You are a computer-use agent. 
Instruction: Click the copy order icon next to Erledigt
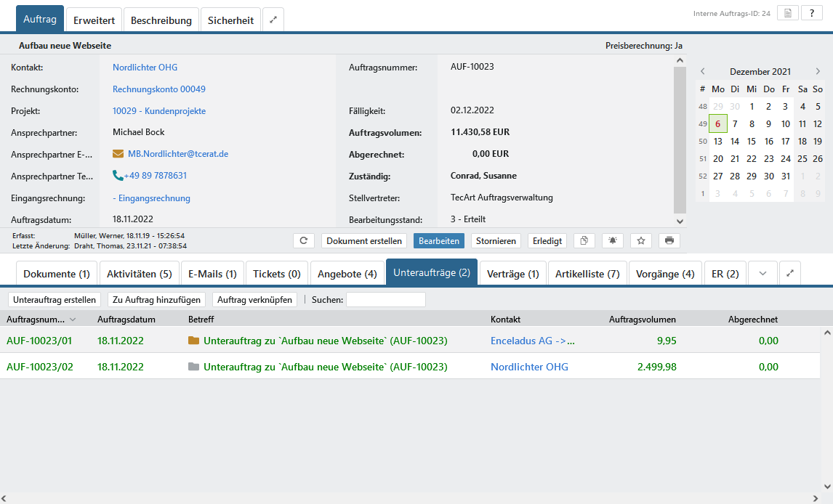click(584, 241)
